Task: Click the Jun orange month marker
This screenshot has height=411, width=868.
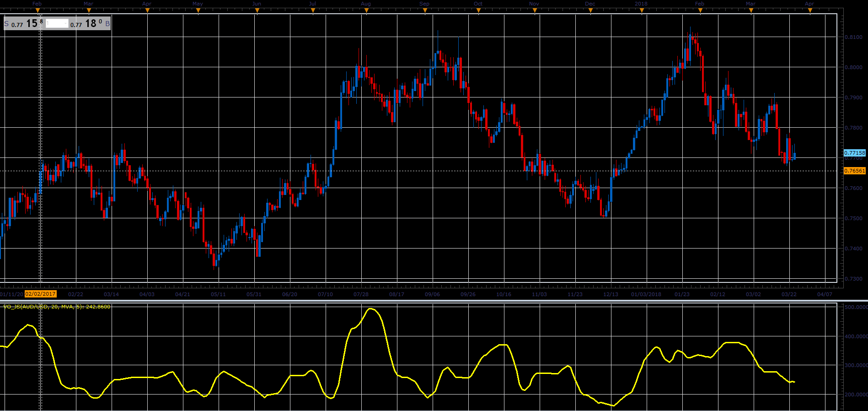Action: pyautogui.click(x=257, y=11)
